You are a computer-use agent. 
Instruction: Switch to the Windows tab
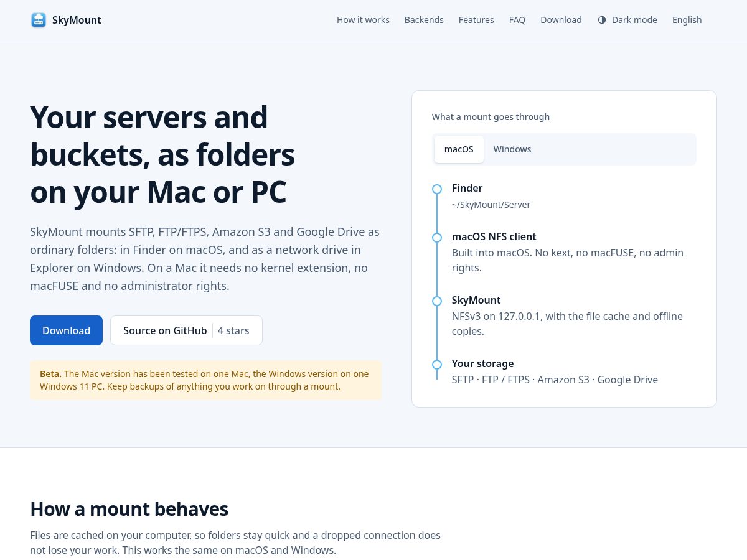click(x=512, y=149)
